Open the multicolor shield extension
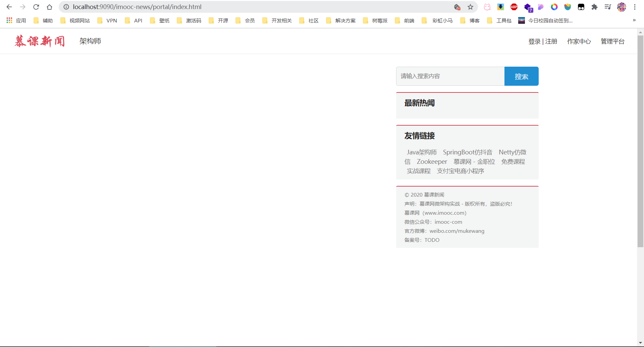 tap(568, 7)
